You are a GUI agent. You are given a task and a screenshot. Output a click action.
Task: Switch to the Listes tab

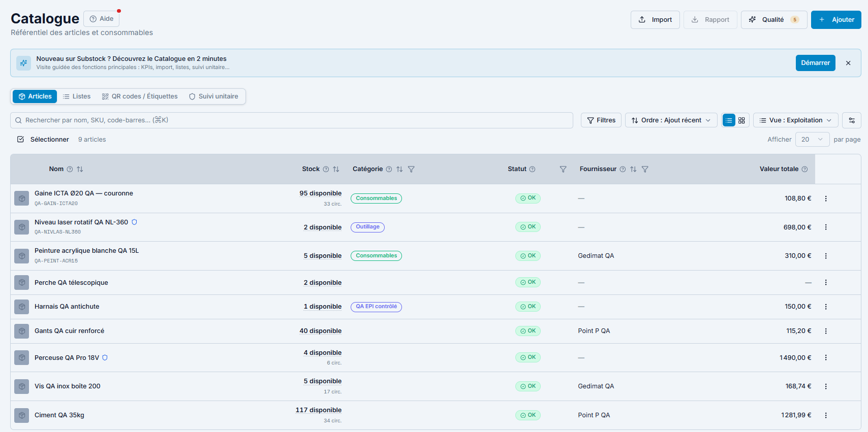(x=77, y=96)
